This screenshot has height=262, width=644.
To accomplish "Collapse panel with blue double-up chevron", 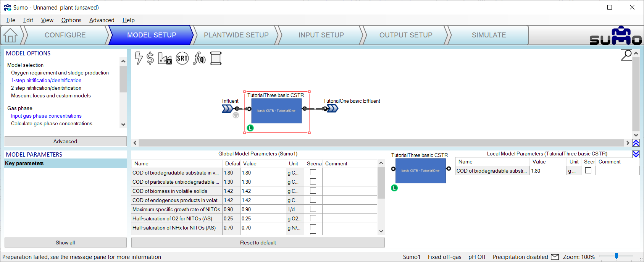I will [636, 143].
